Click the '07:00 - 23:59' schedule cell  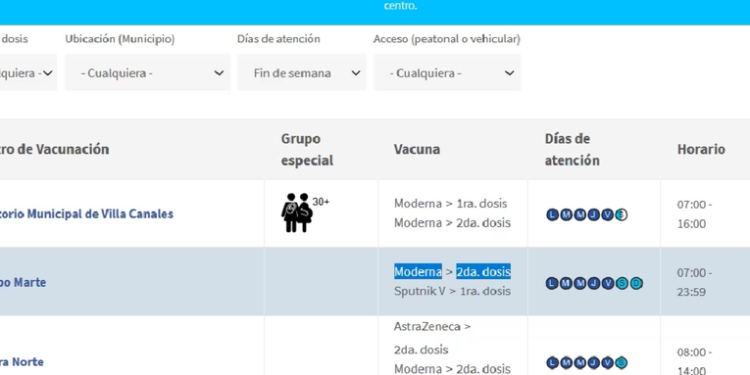[695, 282]
